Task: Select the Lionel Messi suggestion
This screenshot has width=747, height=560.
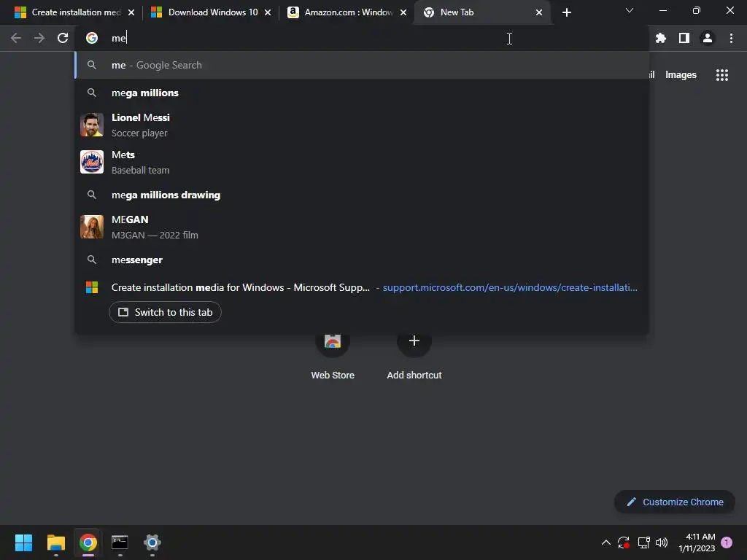Action: (362, 125)
